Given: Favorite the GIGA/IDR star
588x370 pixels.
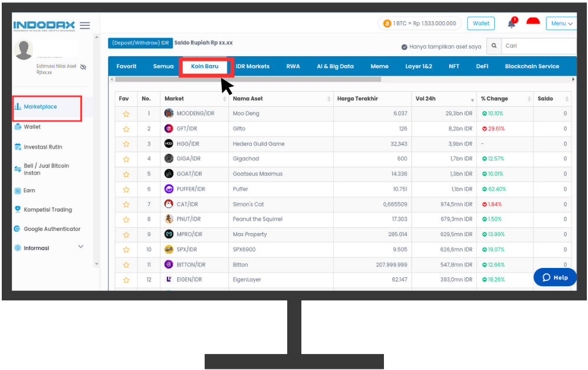Looking at the screenshot, I should point(126,159).
